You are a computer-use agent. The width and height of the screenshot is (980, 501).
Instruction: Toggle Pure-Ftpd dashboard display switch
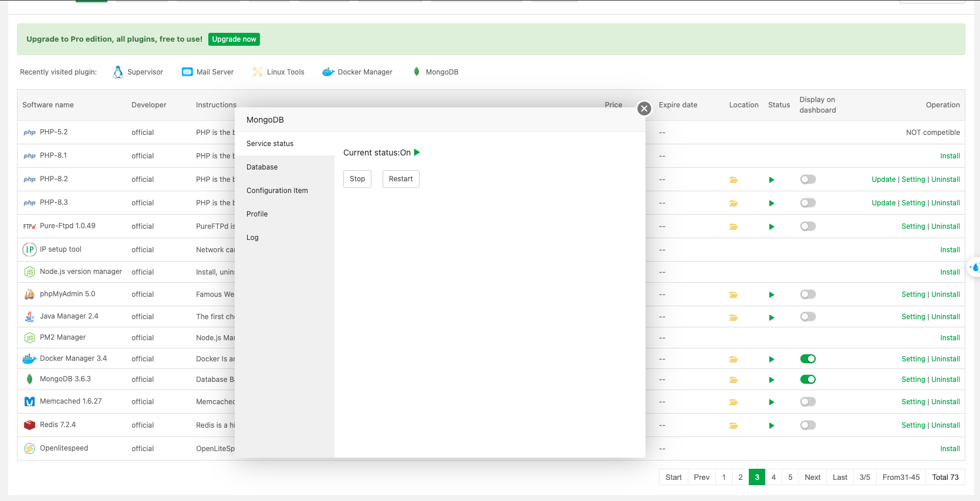[808, 226]
